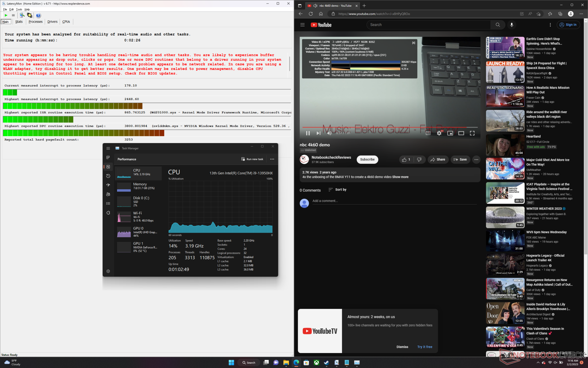
Task: Click the Subscribe button
Action: click(x=367, y=159)
